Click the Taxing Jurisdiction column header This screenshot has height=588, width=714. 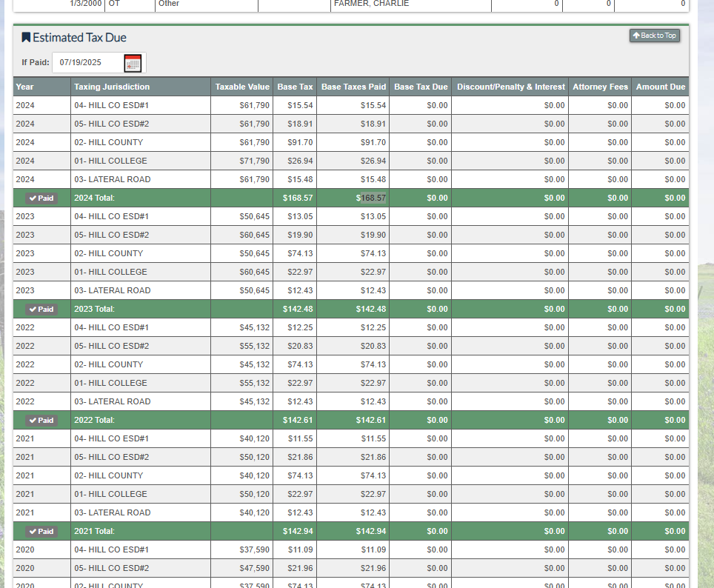[x=112, y=87]
